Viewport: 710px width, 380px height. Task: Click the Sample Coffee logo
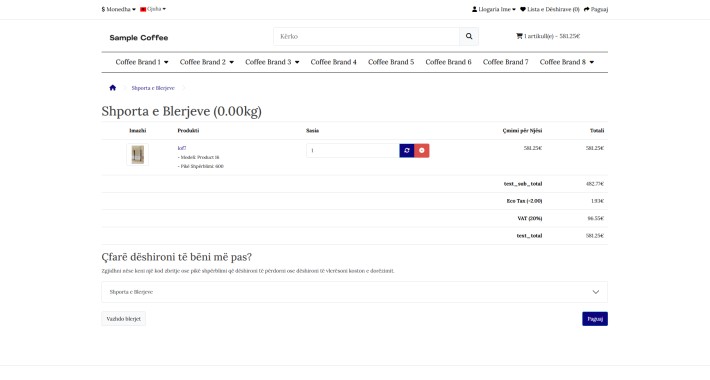[x=139, y=38]
